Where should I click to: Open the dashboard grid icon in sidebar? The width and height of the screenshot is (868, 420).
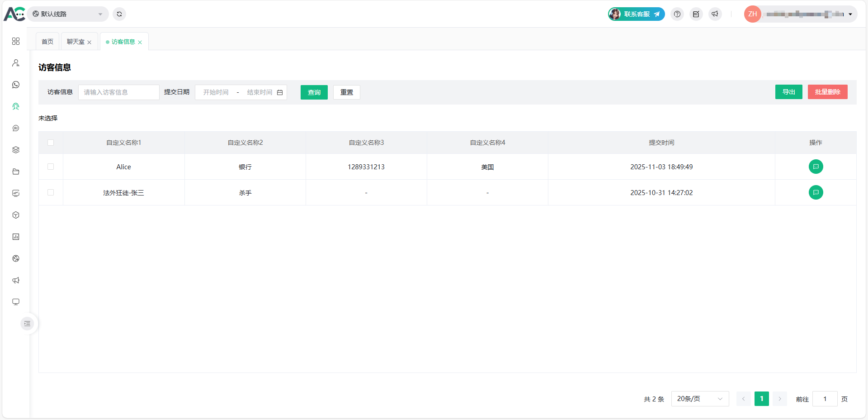[16, 41]
